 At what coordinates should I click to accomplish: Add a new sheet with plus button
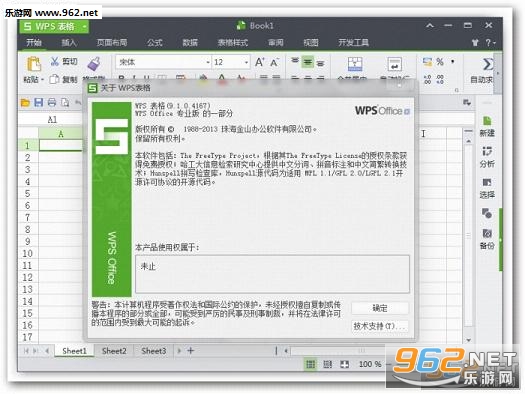[x=191, y=351]
